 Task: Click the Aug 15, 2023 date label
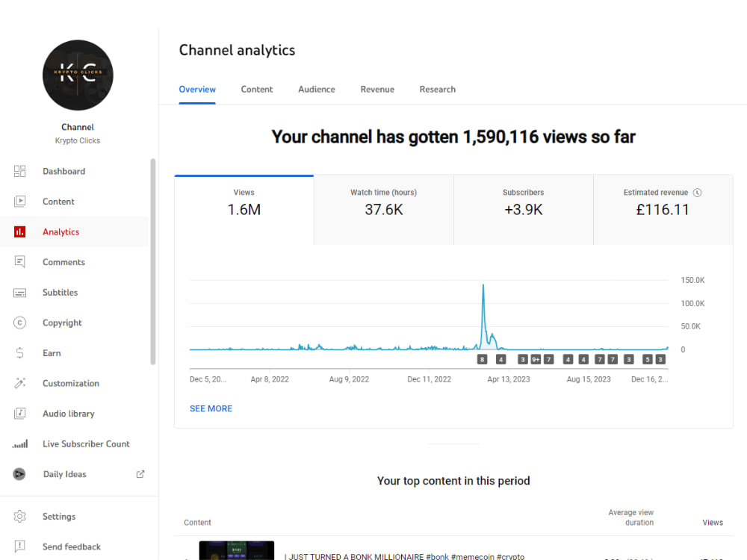(589, 379)
